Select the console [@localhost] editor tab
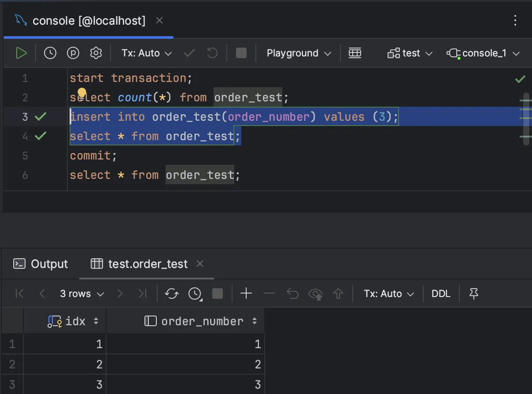 (88, 21)
